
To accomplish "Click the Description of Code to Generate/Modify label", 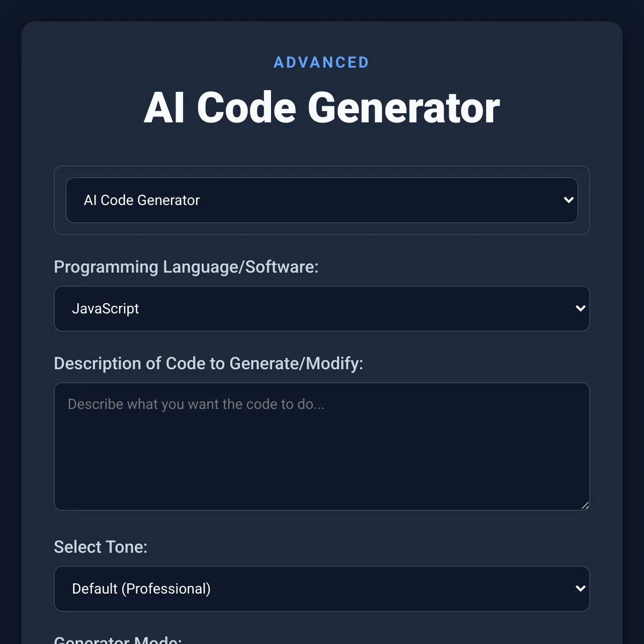I will (209, 363).
